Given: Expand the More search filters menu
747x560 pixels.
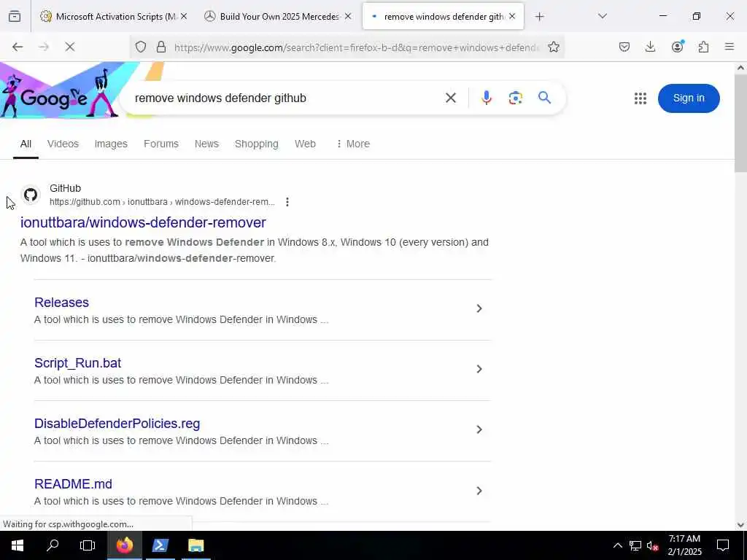Looking at the screenshot, I should pyautogui.click(x=353, y=144).
